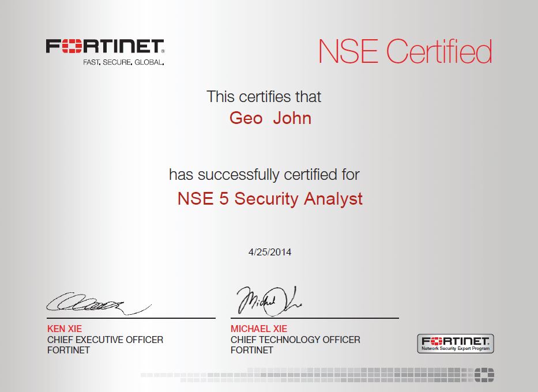Click the 'NSE 5 Security Analyst' title
This screenshot has height=392, width=538.
(x=270, y=198)
